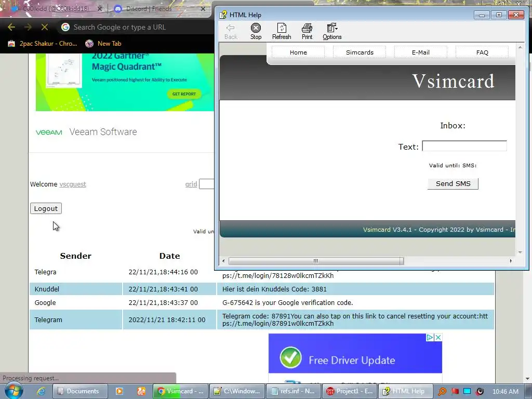This screenshot has width=532, height=399.
Task: Click the red flag tray icon
Action: point(455,391)
